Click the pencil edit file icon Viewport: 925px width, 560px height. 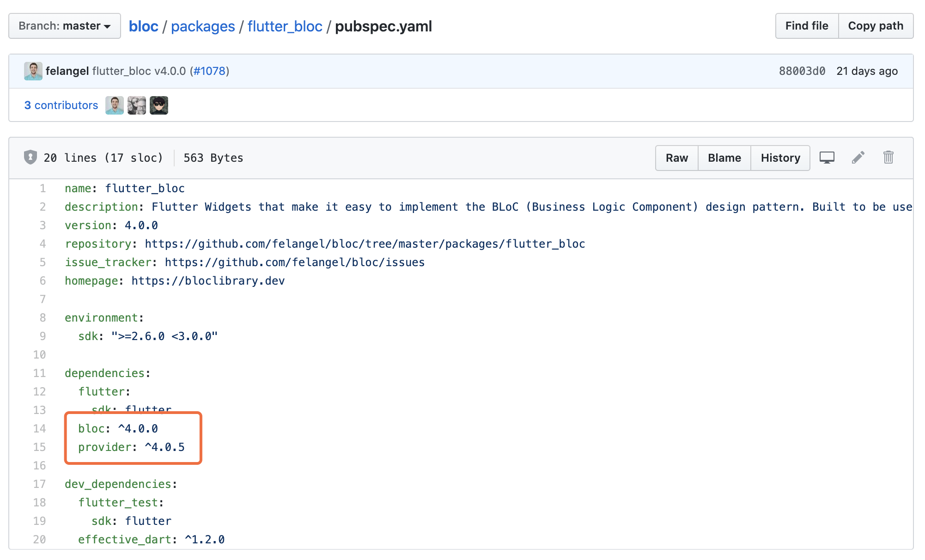[858, 158]
